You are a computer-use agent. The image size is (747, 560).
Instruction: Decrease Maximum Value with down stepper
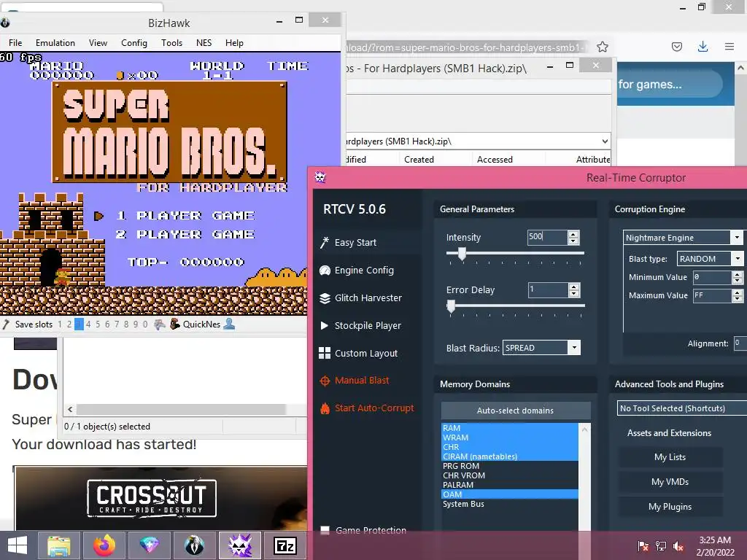click(737, 299)
